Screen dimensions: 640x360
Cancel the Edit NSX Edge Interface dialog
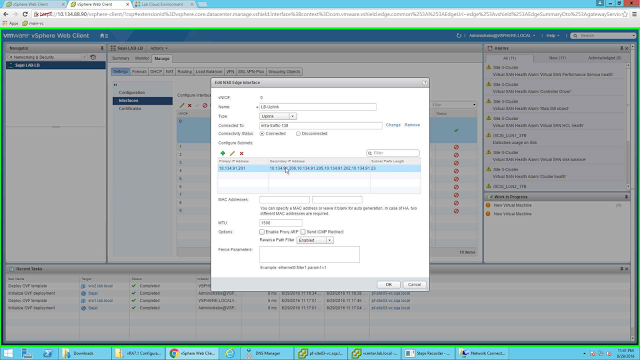[x=414, y=284]
